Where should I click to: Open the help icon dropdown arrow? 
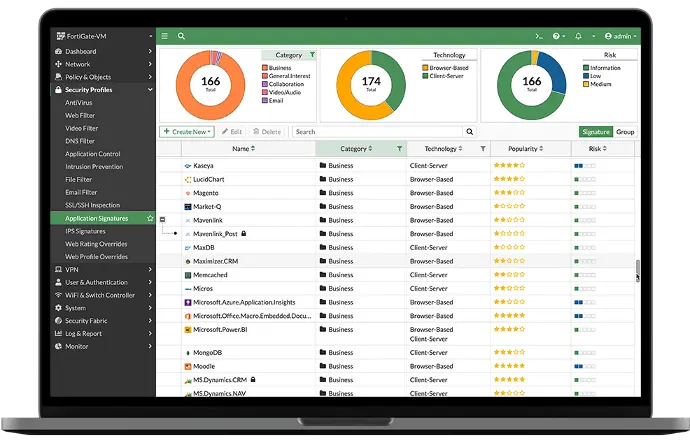(x=564, y=37)
